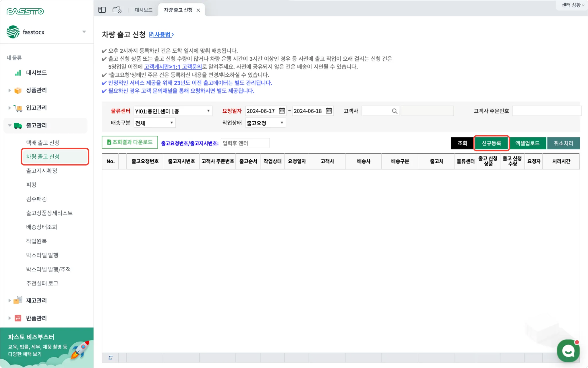Collapse the 출고관리 menu section
The width and height of the screenshot is (588, 368).
[9, 125]
